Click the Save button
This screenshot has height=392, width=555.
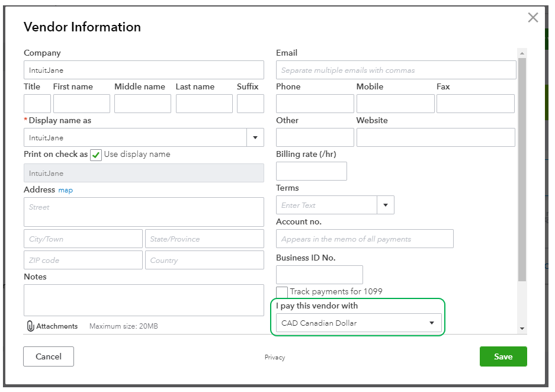(x=503, y=356)
